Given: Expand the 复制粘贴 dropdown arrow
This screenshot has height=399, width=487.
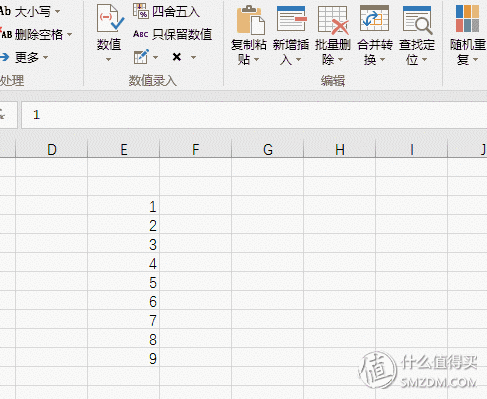Looking at the screenshot, I should [x=256, y=60].
